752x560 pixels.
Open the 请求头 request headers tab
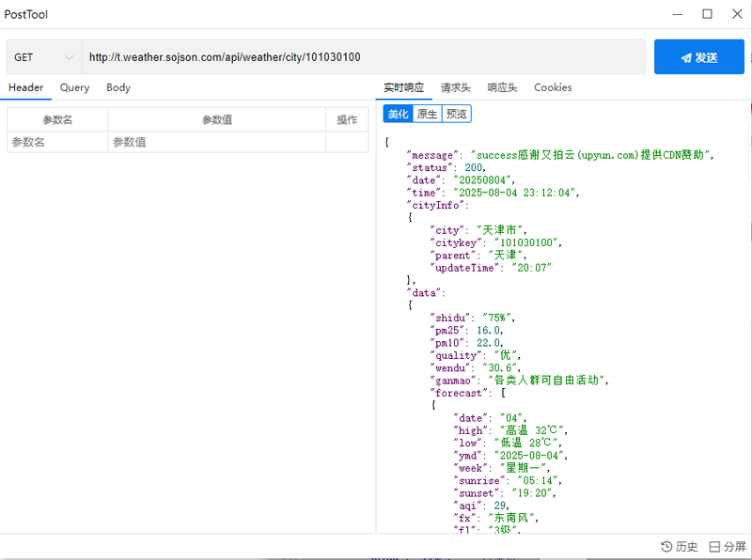point(456,87)
